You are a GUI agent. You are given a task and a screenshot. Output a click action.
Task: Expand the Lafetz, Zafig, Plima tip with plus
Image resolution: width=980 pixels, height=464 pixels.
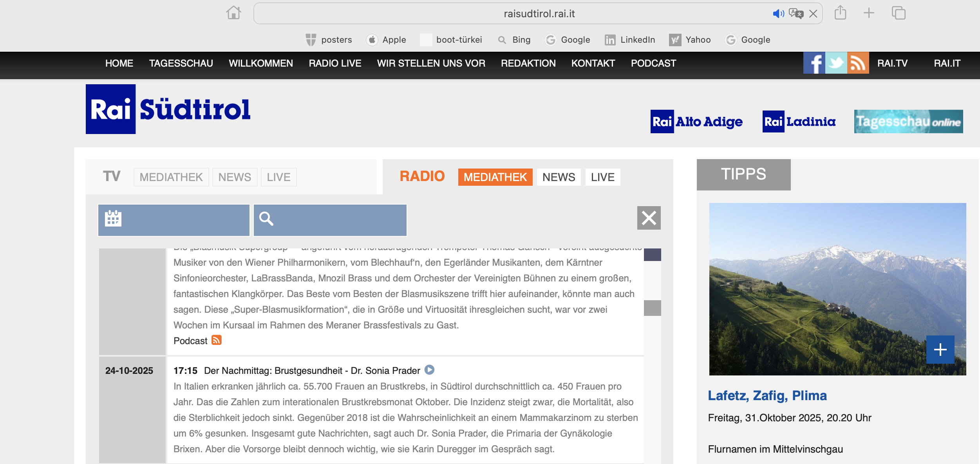pyautogui.click(x=940, y=349)
